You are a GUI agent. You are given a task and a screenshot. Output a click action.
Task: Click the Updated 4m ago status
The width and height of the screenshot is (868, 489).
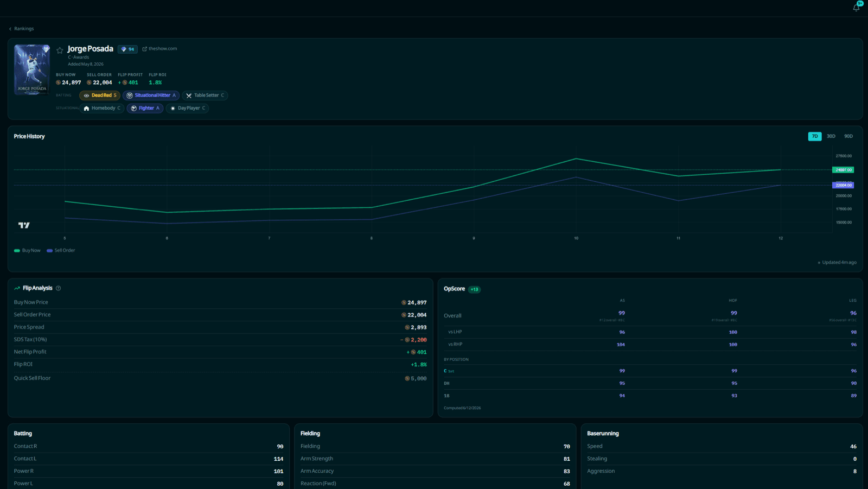[x=837, y=262]
